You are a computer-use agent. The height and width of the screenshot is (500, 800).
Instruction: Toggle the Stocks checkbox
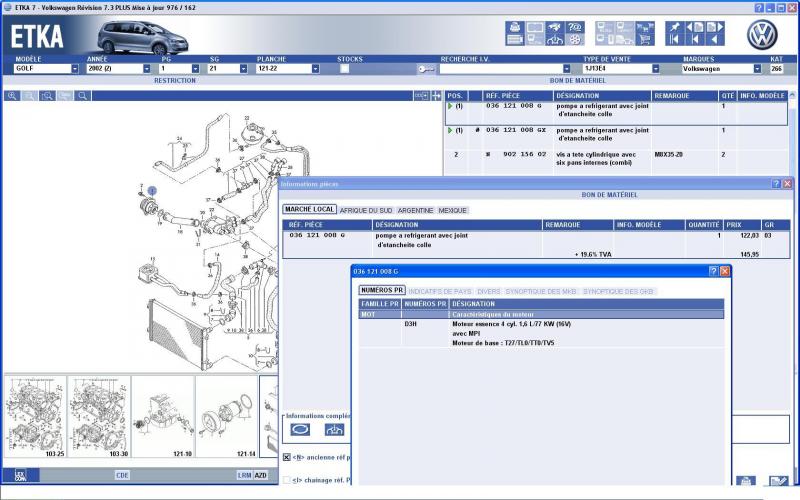(x=344, y=69)
